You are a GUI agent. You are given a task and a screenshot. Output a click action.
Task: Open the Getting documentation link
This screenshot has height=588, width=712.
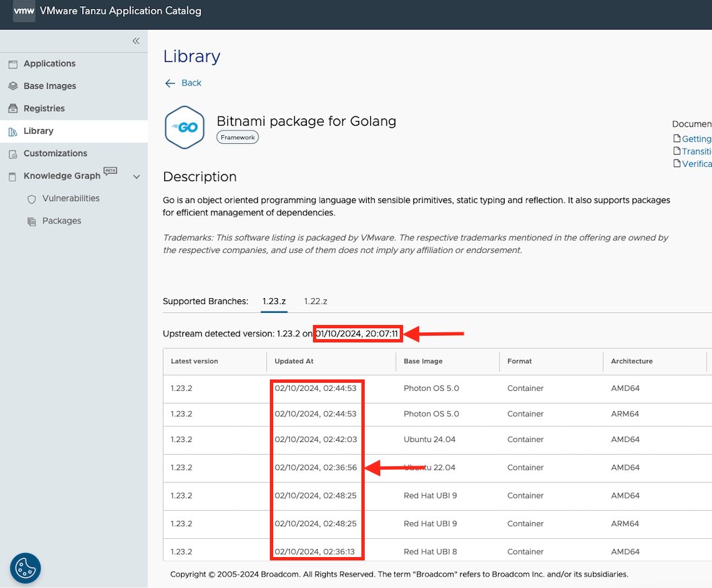pos(697,139)
